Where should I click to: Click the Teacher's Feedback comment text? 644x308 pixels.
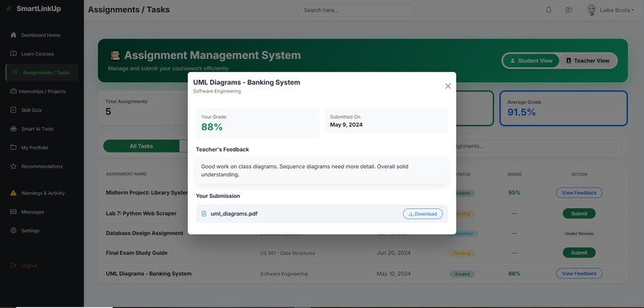point(304,171)
